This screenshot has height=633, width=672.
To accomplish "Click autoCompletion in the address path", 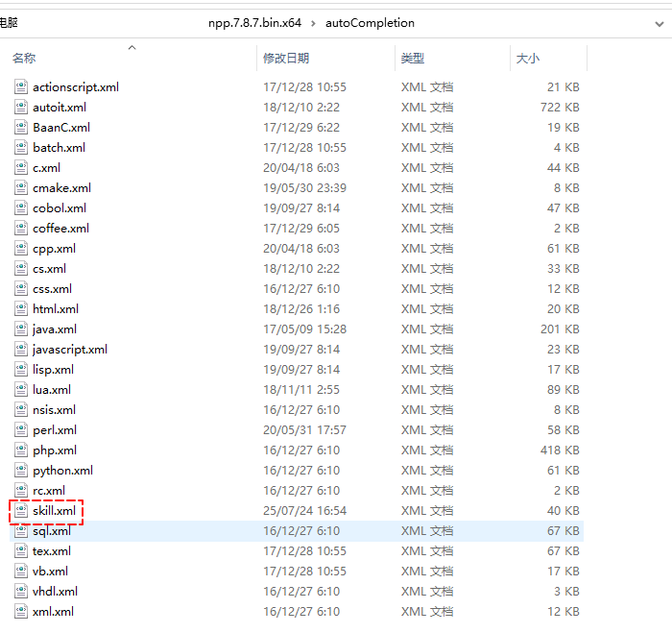I will 371,22.
